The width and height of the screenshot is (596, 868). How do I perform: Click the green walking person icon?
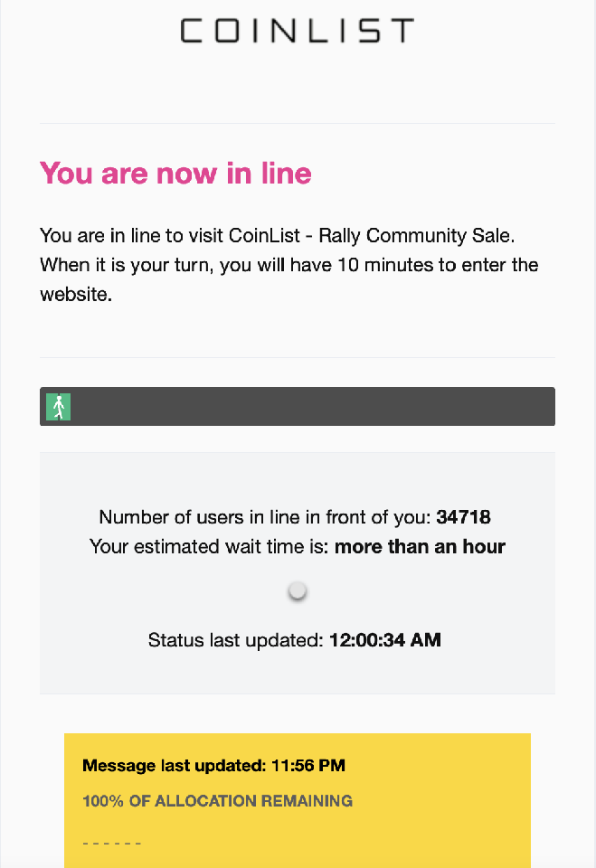tap(59, 407)
